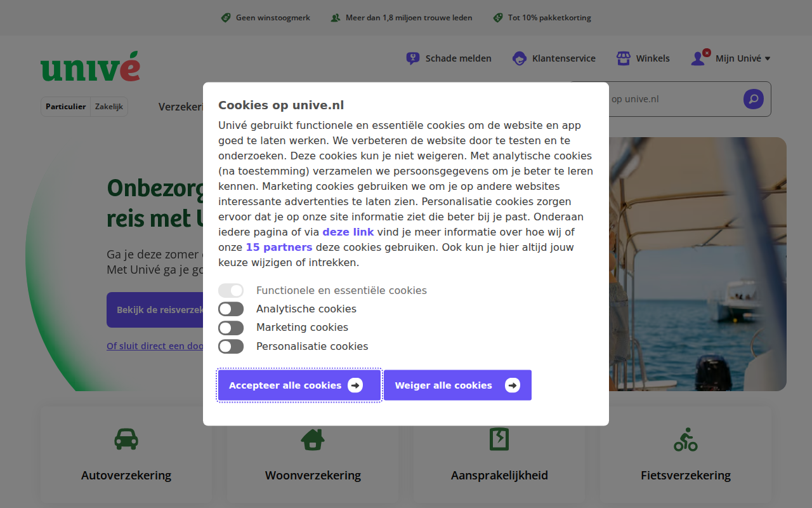
Task: Click the Aansprakelijkheid icon
Action: 499,439
